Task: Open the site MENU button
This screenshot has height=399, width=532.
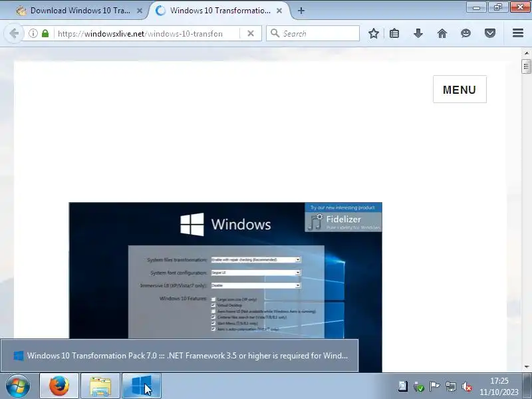Action: pyautogui.click(x=460, y=89)
